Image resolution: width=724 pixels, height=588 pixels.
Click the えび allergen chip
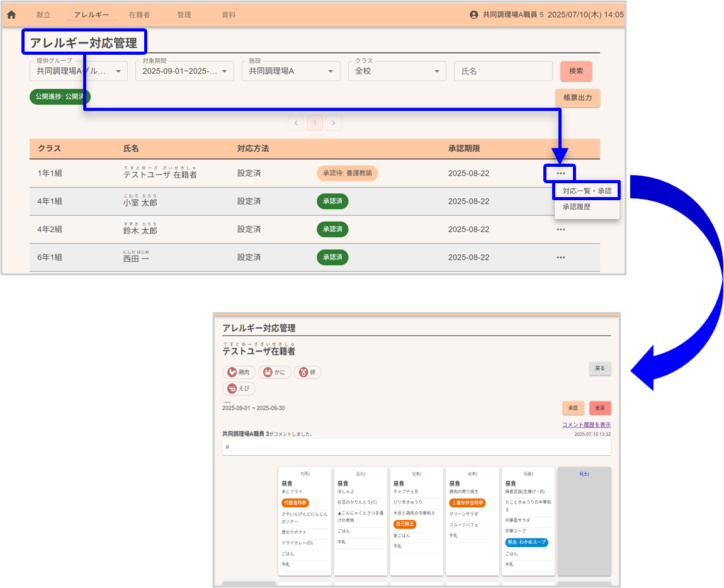pyautogui.click(x=239, y=389)
